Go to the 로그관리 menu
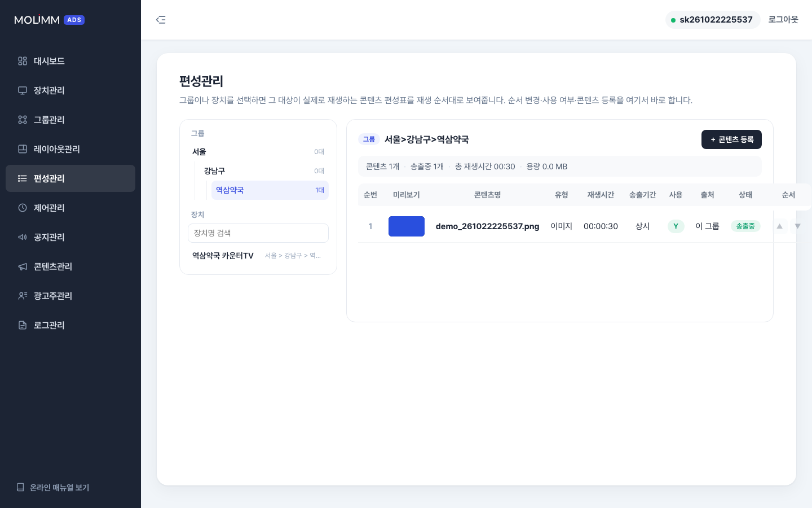 click(x=70, y=325)
